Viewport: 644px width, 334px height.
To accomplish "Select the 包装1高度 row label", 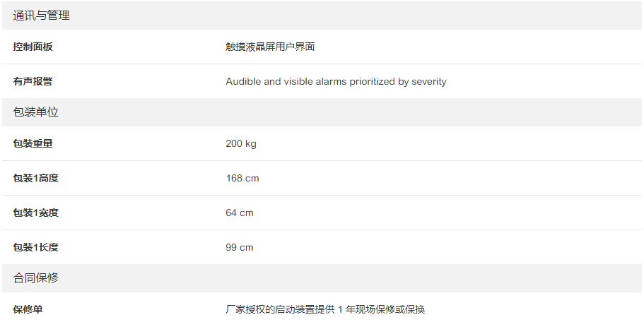I will (35, 179).
